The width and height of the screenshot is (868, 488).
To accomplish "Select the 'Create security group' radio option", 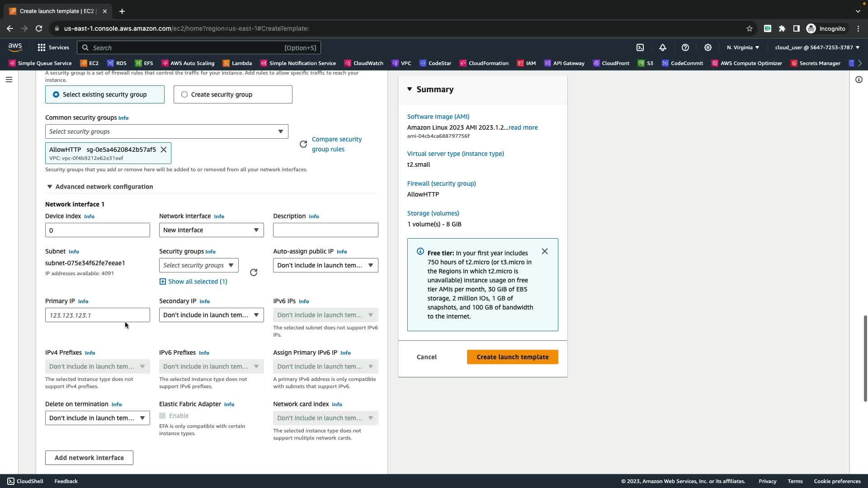I will point(184,94).
